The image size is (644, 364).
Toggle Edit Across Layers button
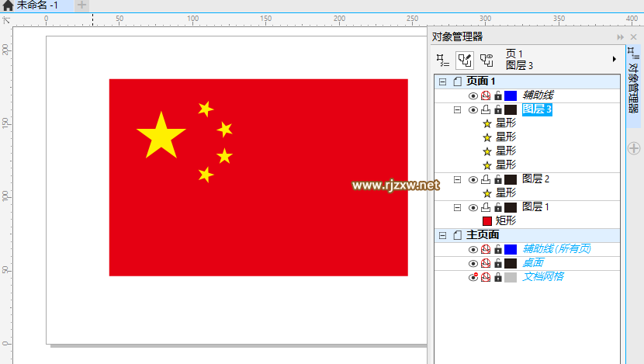point(465,61)
